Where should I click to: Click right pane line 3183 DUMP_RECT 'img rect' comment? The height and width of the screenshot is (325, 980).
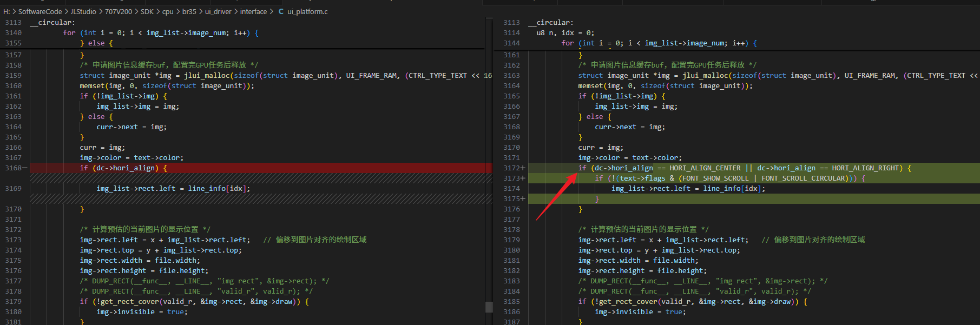702,281
